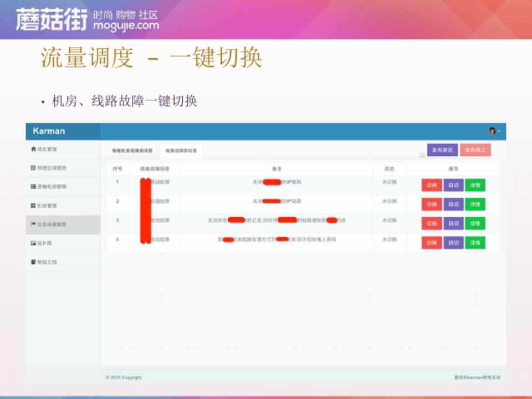Click the home icon beside 域名管理
Screen dimensions: 532x399
pos(33,149)
